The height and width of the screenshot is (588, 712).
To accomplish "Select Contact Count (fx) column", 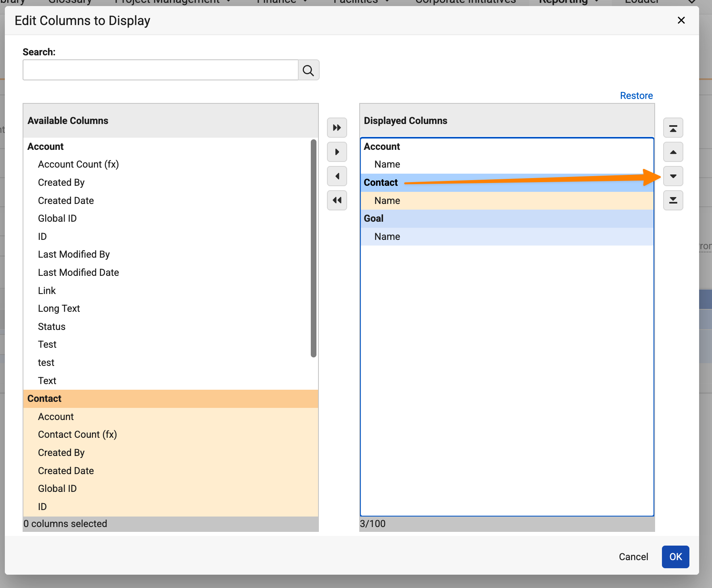I will [171, 435].
